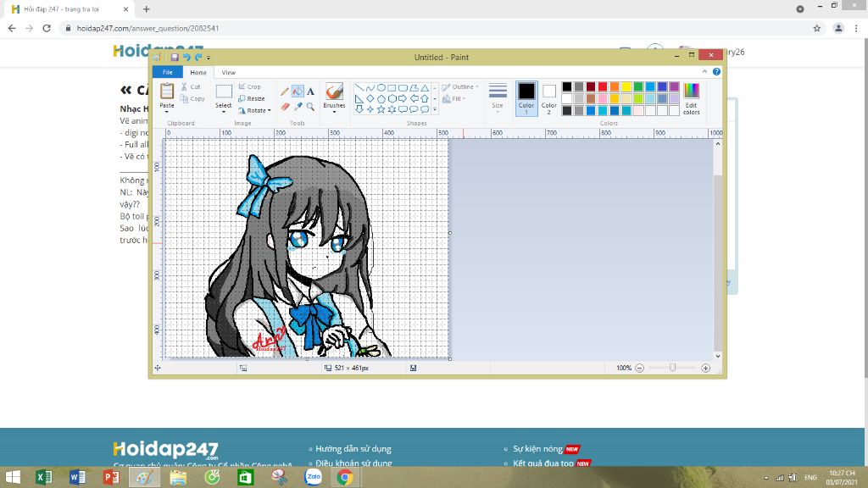
Task: Open the Paste dropdown arrow
Action: point(167,112)
